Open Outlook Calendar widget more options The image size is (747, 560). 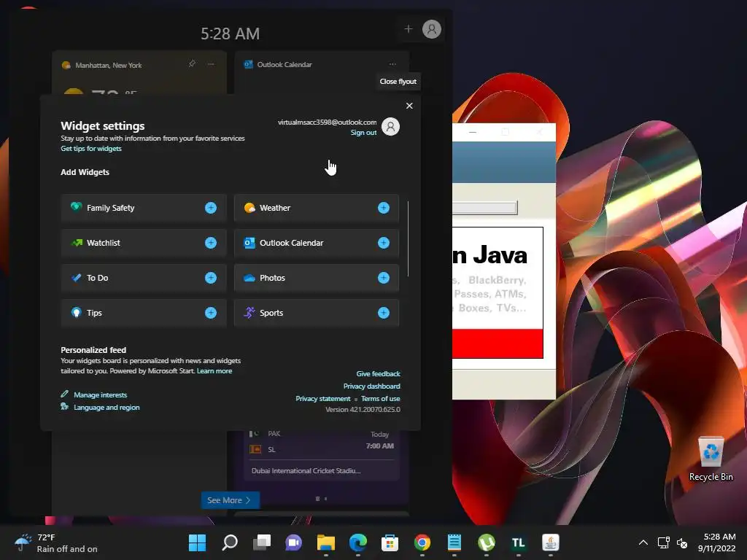[392, 64]
